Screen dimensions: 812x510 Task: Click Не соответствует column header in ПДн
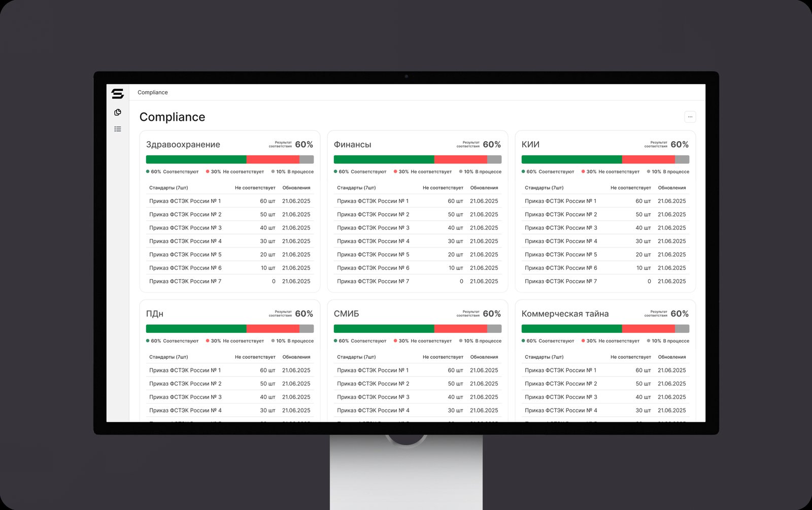tap(255, 357)
